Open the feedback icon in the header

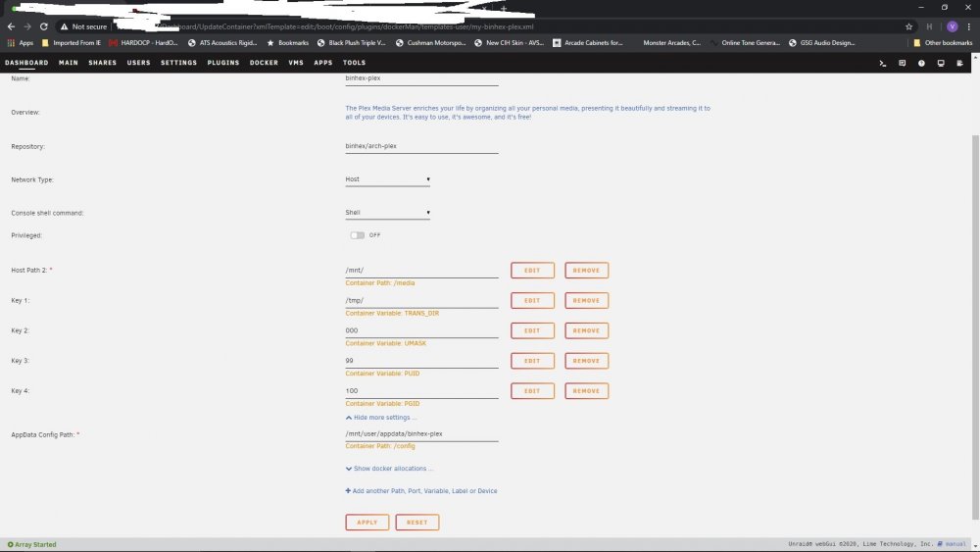902,63
